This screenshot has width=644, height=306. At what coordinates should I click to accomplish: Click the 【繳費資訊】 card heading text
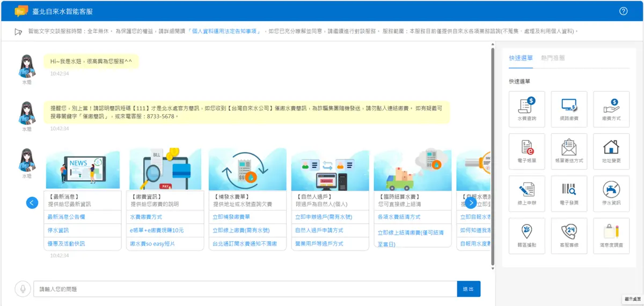tap(147, 197)
